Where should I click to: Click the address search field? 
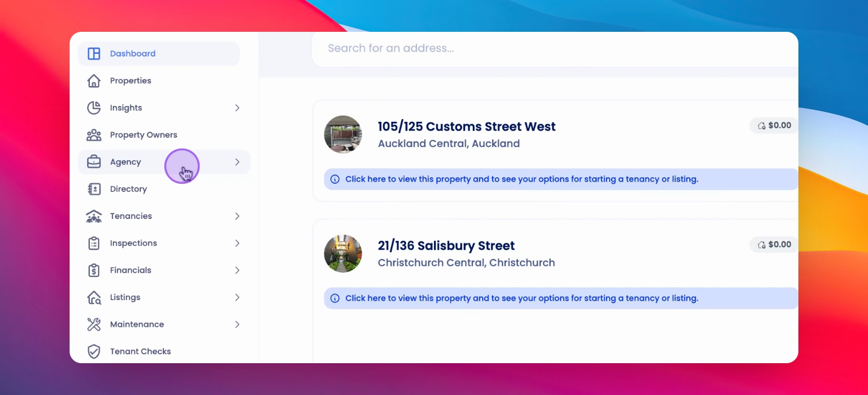coord(555,48)
